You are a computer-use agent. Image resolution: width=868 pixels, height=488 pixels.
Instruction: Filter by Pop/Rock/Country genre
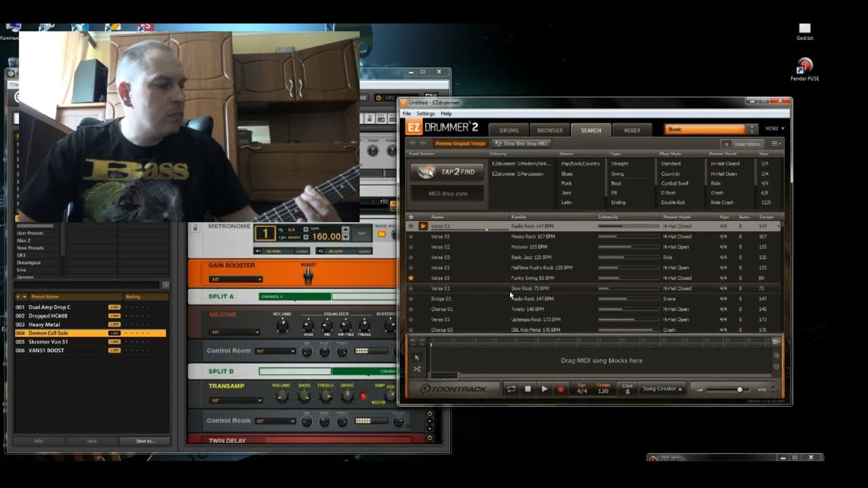point(580,163)
